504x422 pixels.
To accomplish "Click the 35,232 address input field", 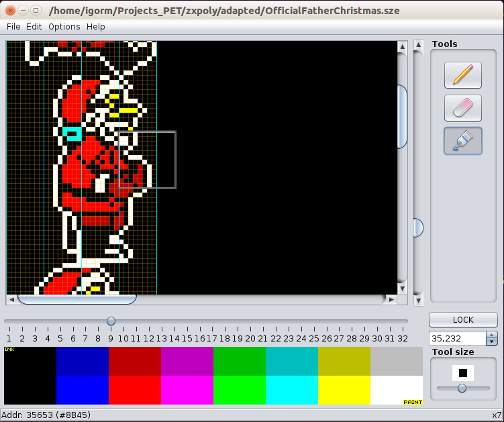I will (458, 338).
